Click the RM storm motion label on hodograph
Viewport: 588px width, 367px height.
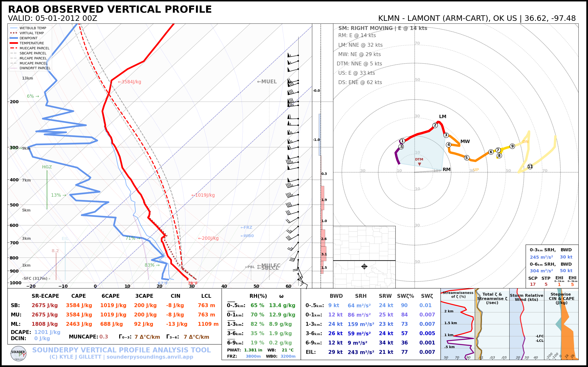point(446,169)
